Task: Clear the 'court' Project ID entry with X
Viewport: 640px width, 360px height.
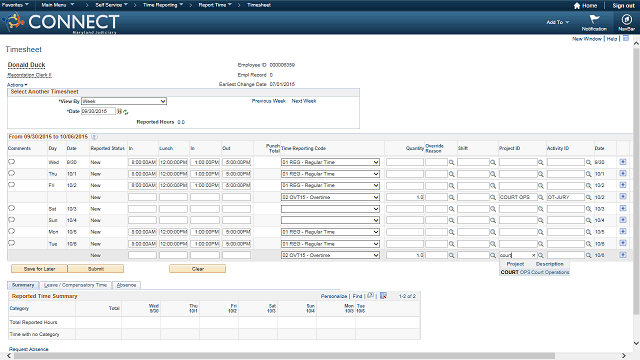Action: 533,256
